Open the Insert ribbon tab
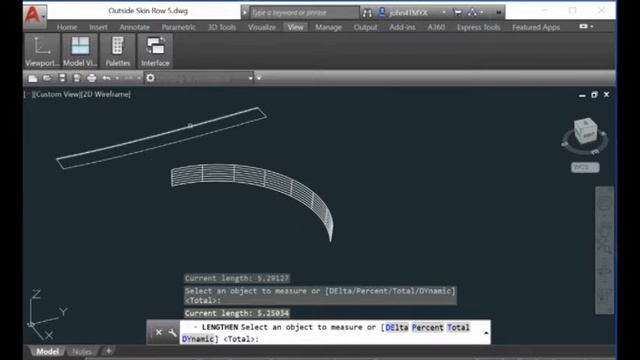640x360 pixels. [98, 27]
